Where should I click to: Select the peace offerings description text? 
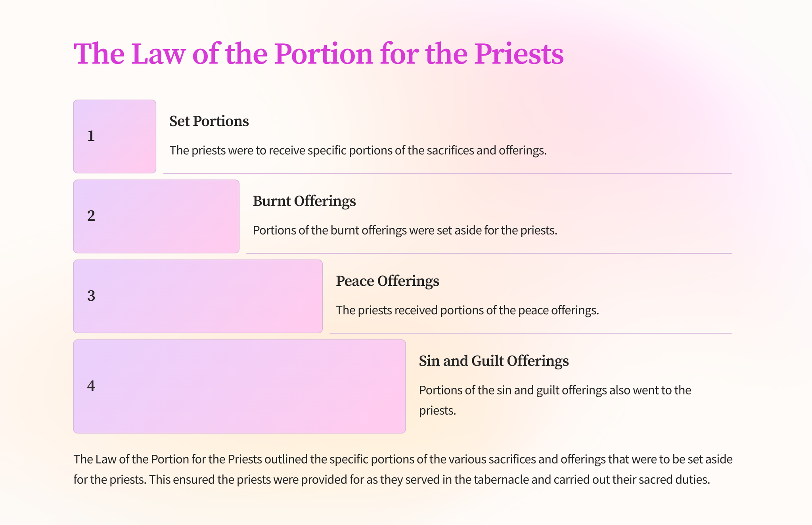[467, 310]
